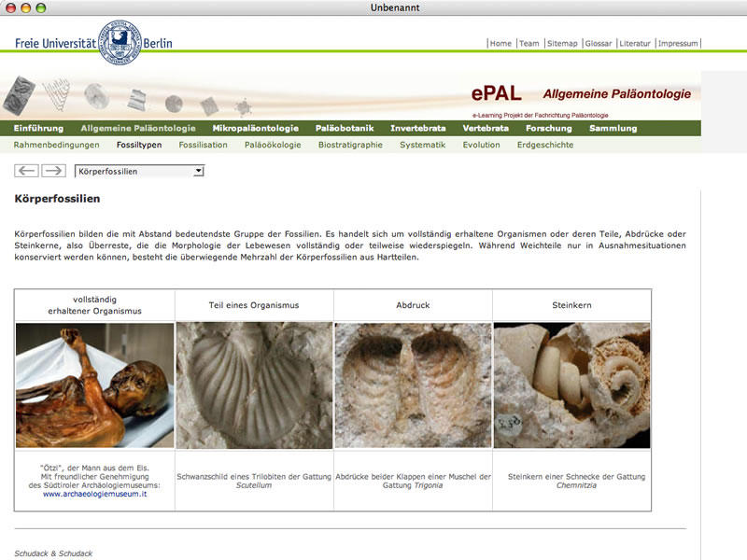Switch to the Erdgeschichte submenu tab
This screenshot has width=747, height=560.
545,145
